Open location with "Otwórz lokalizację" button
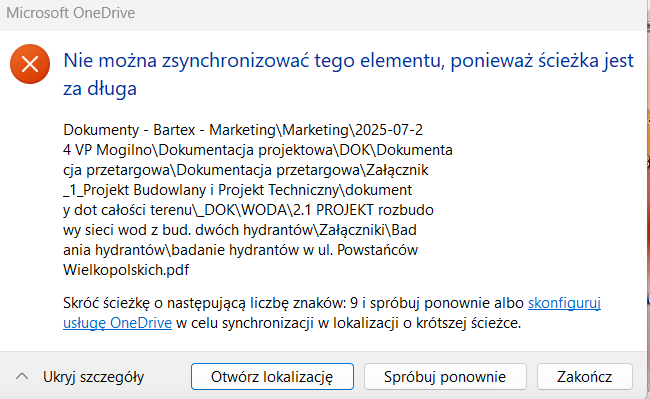Screen dimensions: 650x399 pos(272,377)
